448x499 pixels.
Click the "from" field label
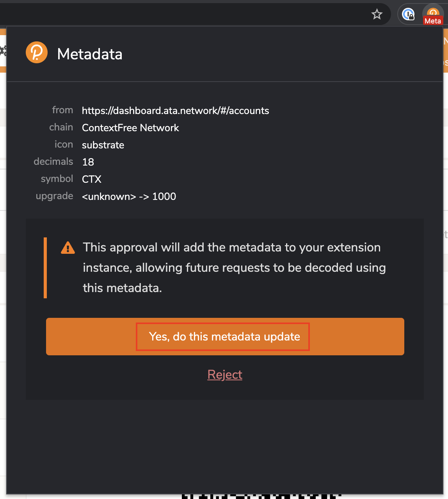(62, 110)
